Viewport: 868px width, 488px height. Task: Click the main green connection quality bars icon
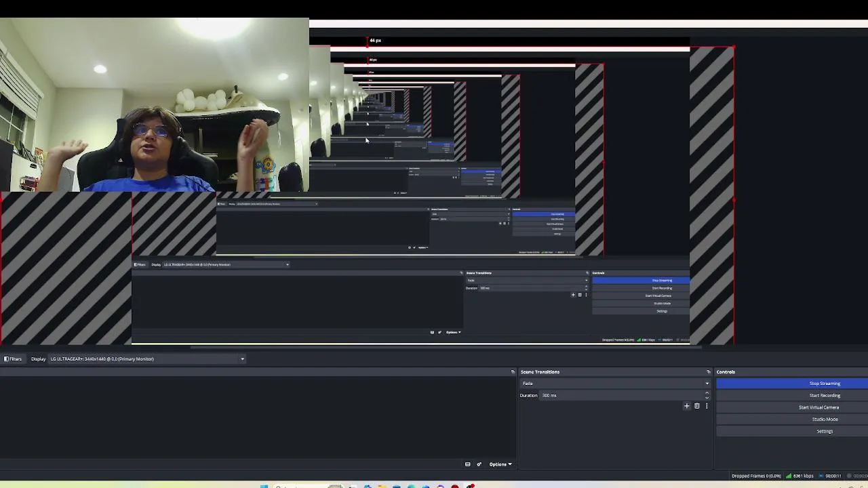pyautogui.click(x=789, y=476)
